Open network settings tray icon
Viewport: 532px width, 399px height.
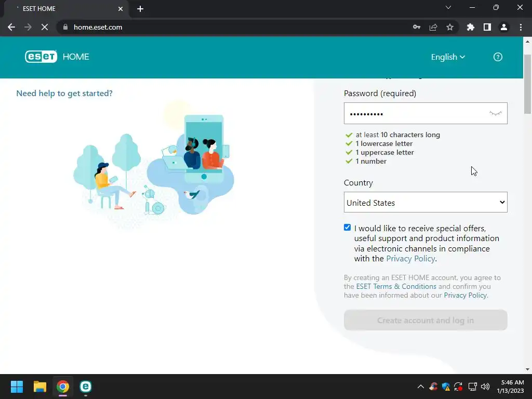tap(473, 387)
